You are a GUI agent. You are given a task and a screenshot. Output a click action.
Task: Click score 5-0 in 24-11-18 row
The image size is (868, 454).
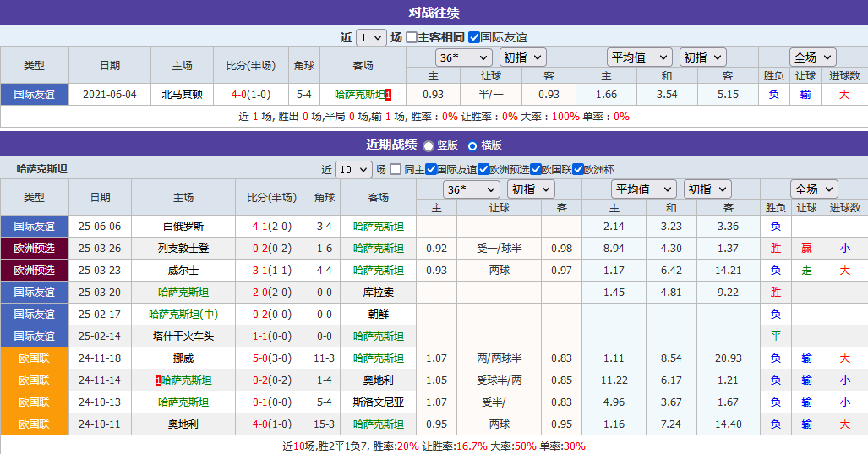(x=260, y=358)
